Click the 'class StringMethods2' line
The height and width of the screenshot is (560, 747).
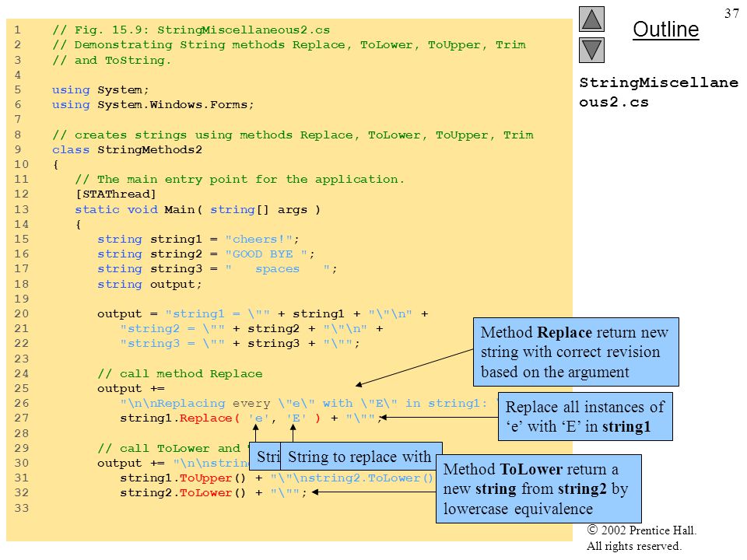coord(127,149)
